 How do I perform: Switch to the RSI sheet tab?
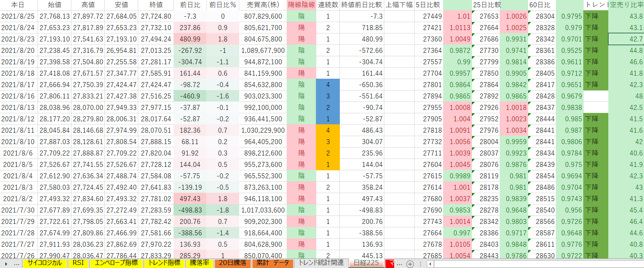point(78,263)
